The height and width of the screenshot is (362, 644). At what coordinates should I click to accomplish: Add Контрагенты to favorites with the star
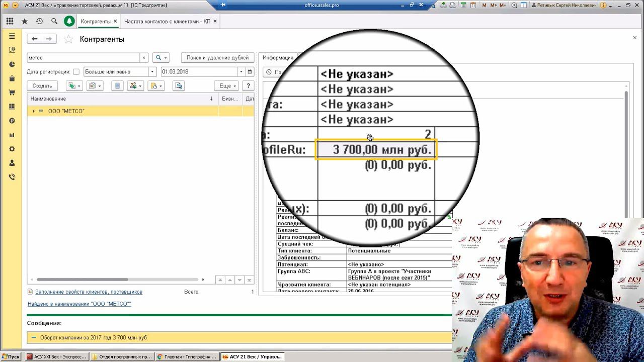(69, 39)
